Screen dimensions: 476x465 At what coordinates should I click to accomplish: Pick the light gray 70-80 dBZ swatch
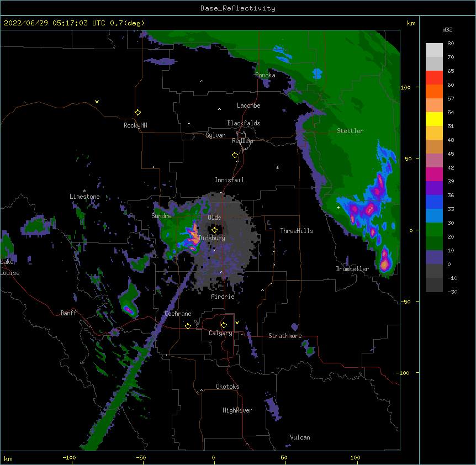pyautogui.click(x=434, y=50)
